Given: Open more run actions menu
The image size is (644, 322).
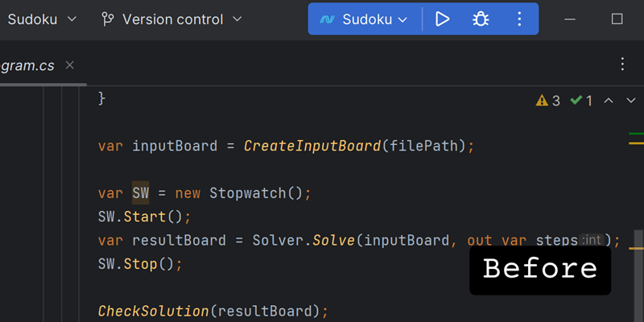Looking at the screenshot, I should [x=519, y=19].
